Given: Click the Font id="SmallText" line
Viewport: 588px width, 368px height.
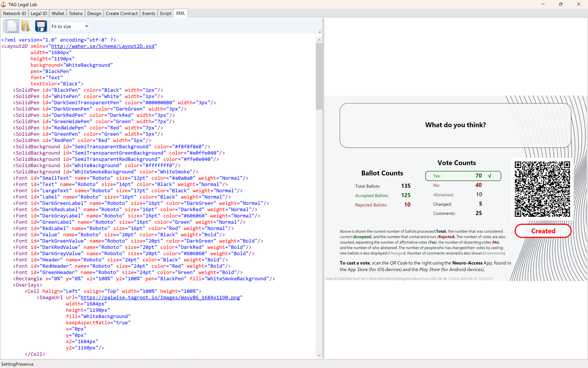Looking at the screenshot, I should (x=131, y=178).
